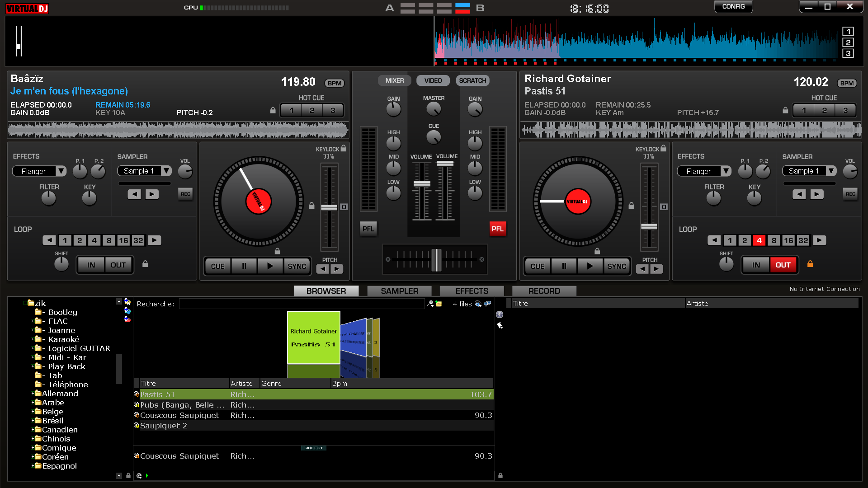
Task: Pause the left deck
Action: pyautogui.click(x=244, y=266)
